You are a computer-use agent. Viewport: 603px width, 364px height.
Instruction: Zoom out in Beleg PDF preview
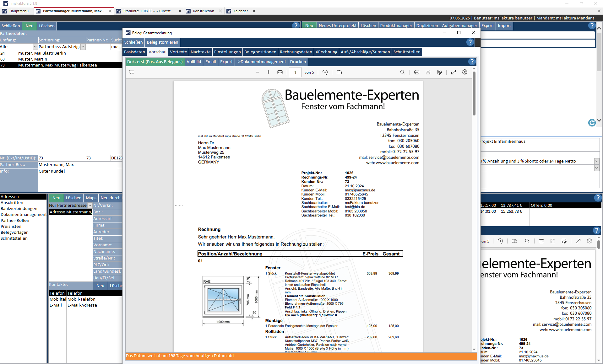[x=257, y=72]
